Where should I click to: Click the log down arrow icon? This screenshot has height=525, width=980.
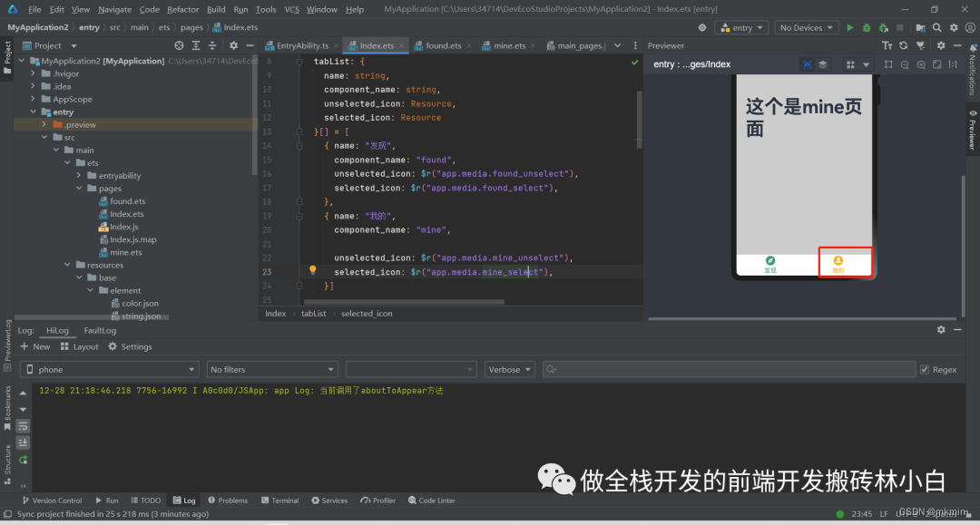point(23,410)
